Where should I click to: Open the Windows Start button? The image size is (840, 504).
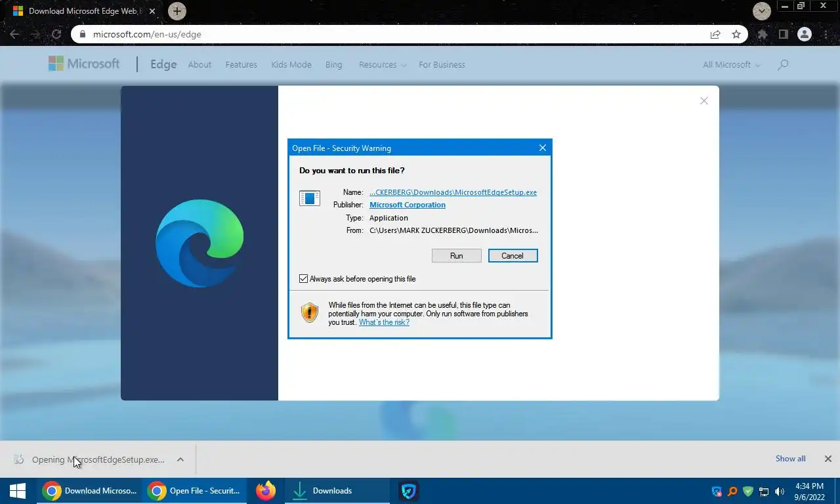click(x=18, y=491)
